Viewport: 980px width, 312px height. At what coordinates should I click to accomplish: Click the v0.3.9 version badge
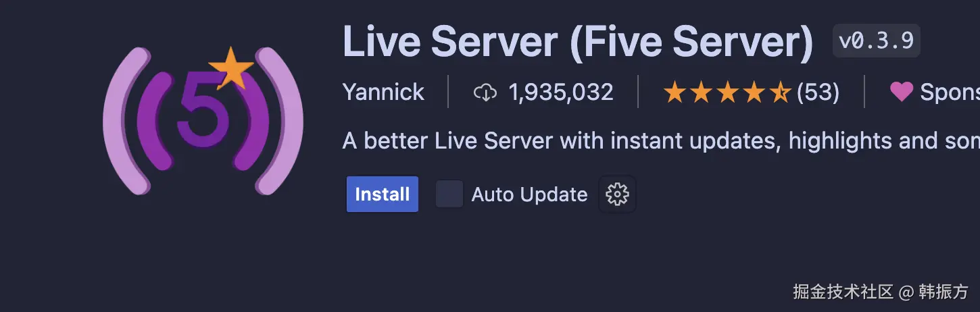click(x=876, y=41)
